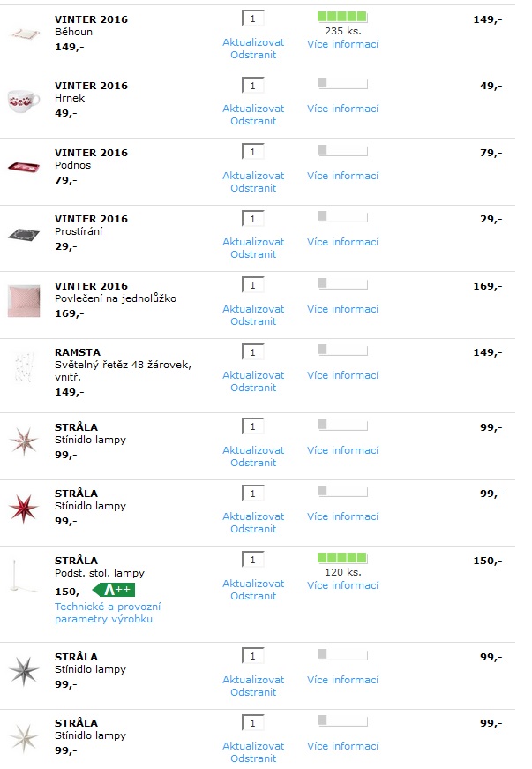Click quantity field for VINTER Běhoun

pos(253,19)
